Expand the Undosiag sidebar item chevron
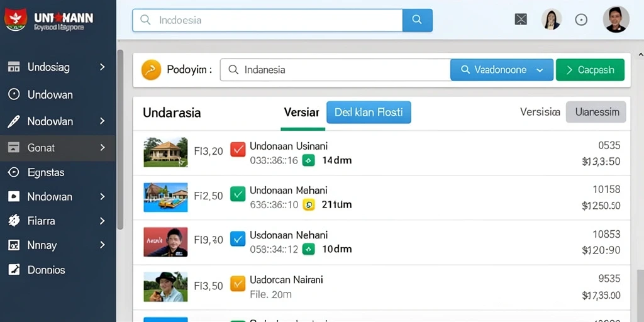Viewport: 644px width, 322px height. pyautogui.click(x=103, y=67)
